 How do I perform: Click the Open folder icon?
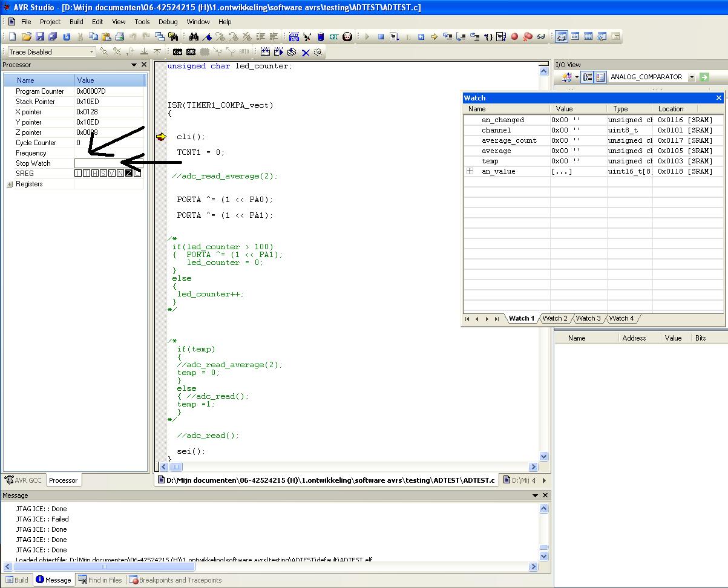coord(26,37)
